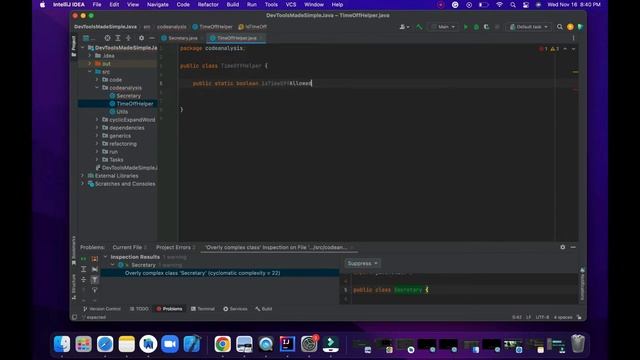
Task: Open the VCS menu
Action: click(x=291, y=4)
